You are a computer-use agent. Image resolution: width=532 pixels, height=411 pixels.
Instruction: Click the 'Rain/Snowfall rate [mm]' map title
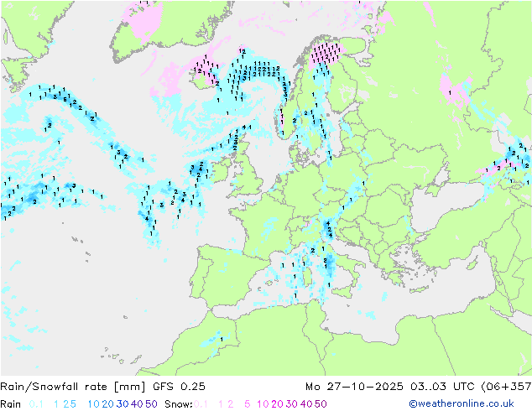(x=73, y=387)
